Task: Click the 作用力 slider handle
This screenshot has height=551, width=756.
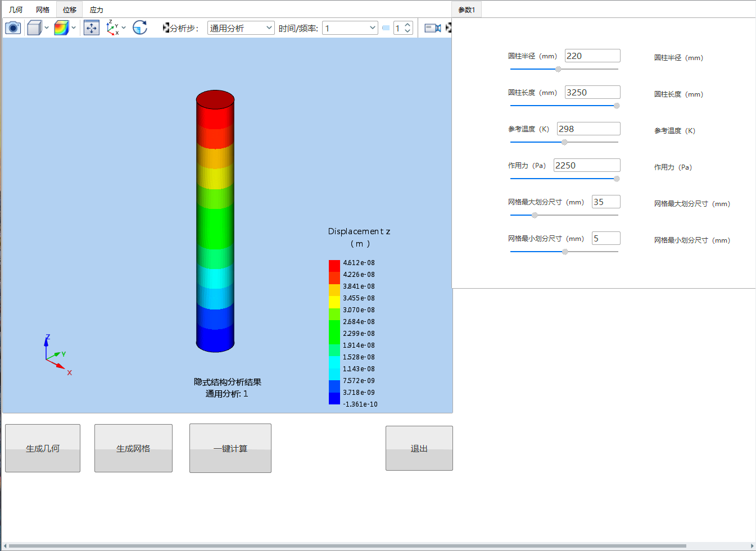Action: click(617, 179)
